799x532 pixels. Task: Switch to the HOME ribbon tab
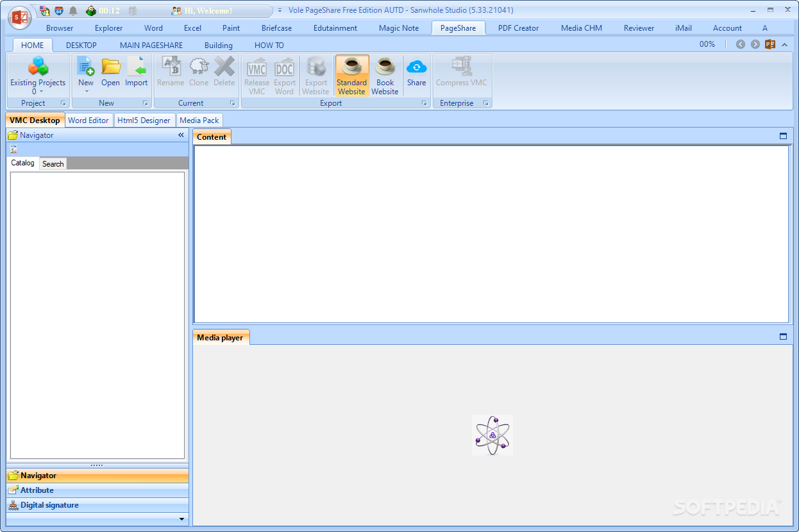[x=33, y=45]
